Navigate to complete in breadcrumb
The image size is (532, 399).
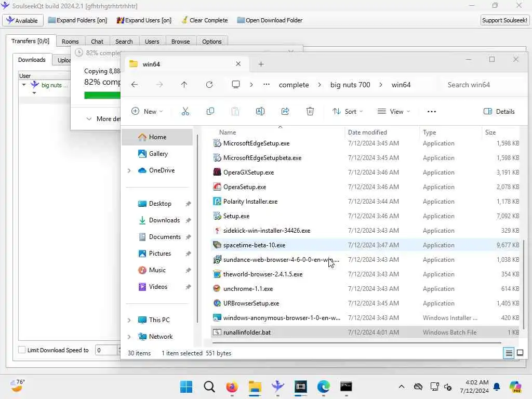point(294,85)
